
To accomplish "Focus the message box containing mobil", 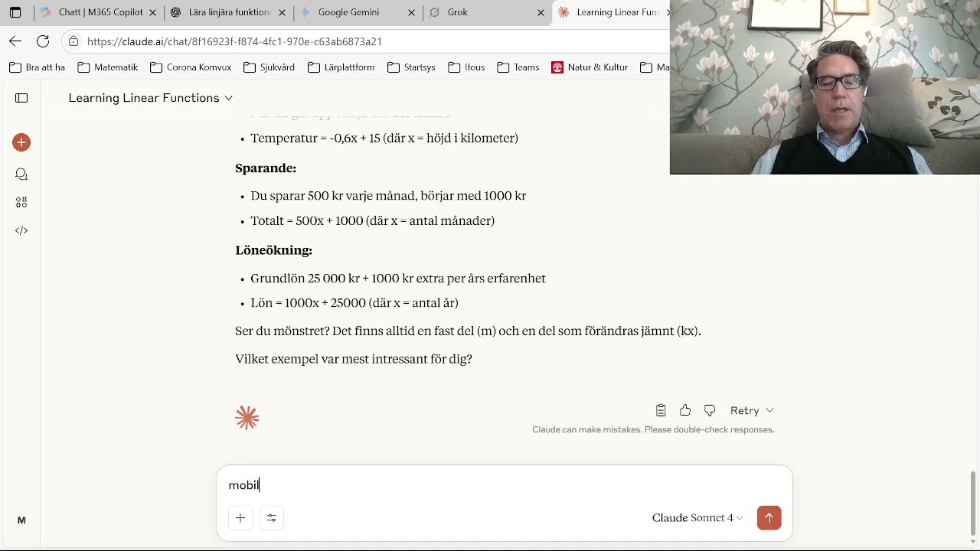I will (x=504, y=485).
